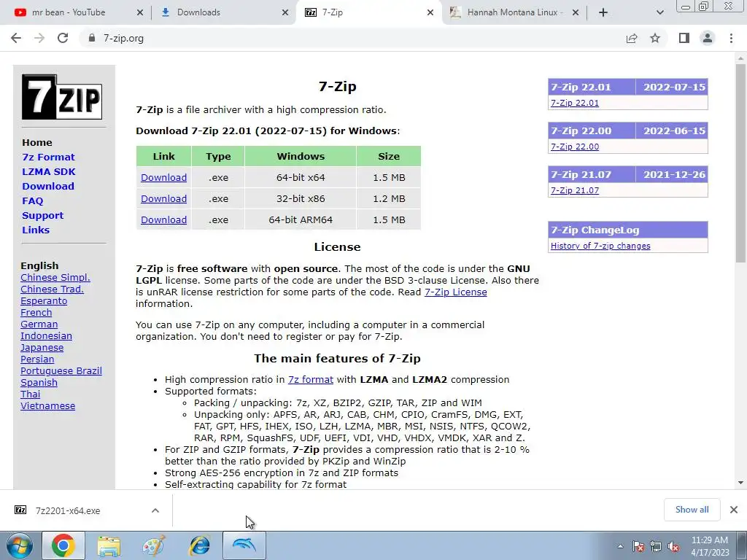The image size is (747, 560).
Task: Share this page via share icon
Action: (632, 38)
